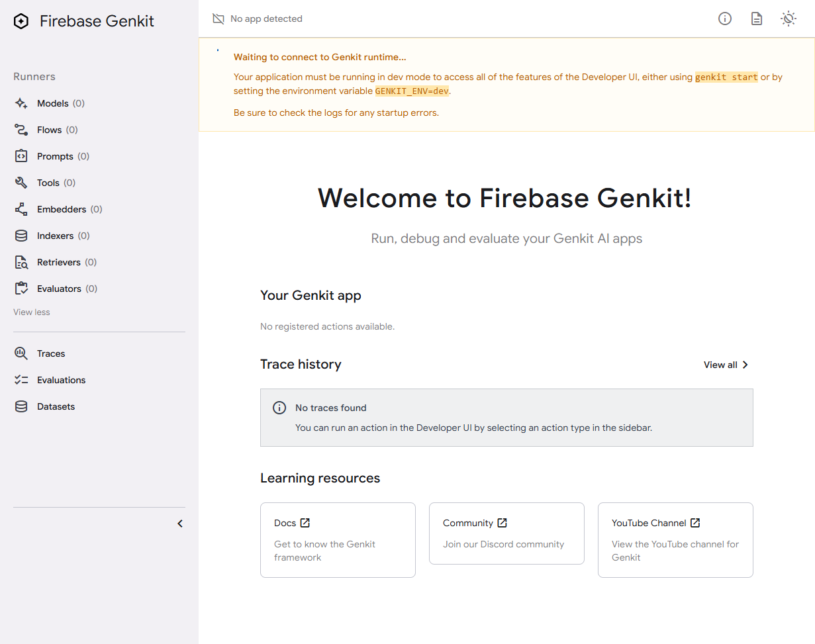815x644 pixels.
Task: Click the Flows icon in sidebar
Action: pyautogui.click(x=21, y=130)
